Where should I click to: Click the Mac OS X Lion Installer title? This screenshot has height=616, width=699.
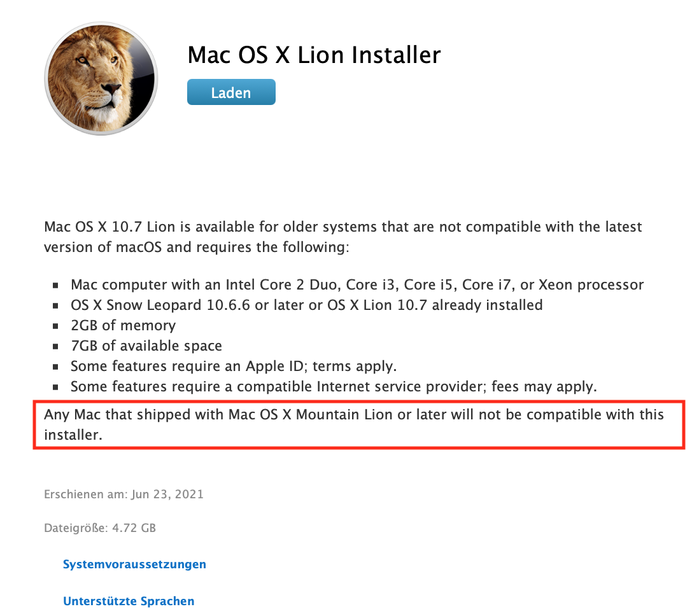[x=314, y=55]
